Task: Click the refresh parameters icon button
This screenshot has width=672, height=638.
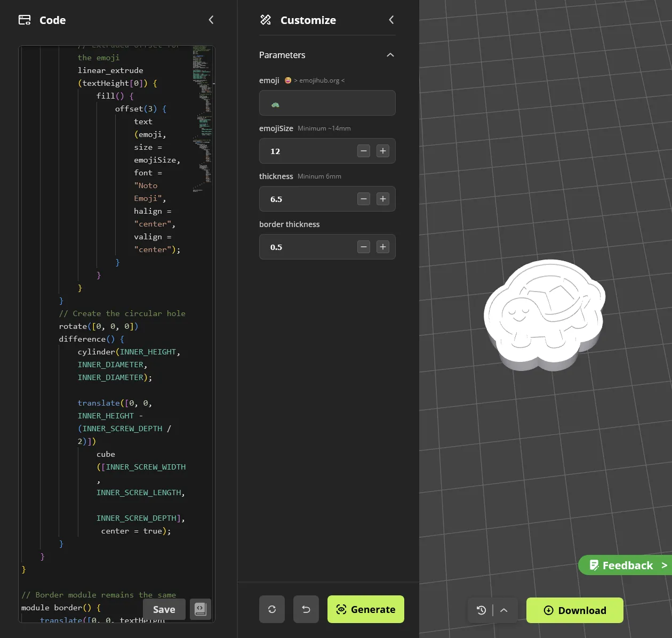Action: point(272,609)
